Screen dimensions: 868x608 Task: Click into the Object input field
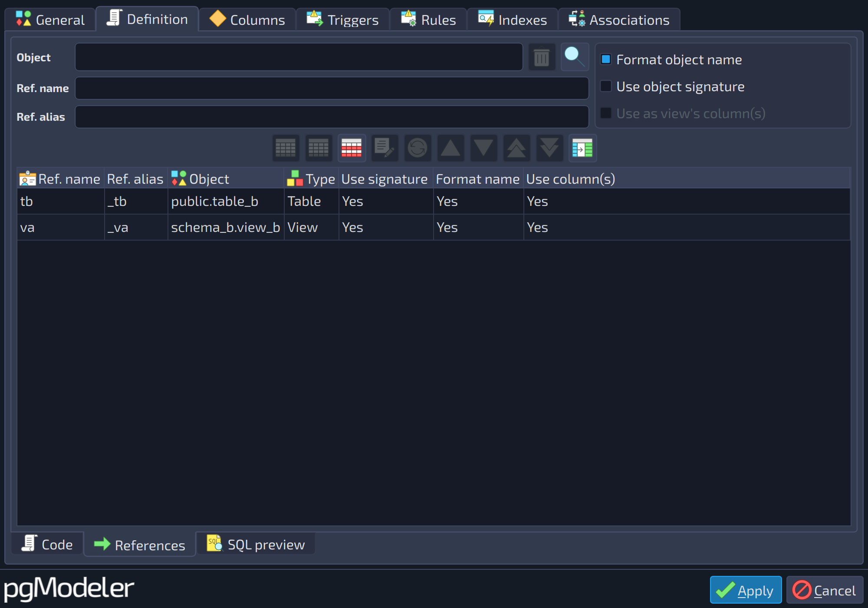pyautogui.click(x=299, y=57)
